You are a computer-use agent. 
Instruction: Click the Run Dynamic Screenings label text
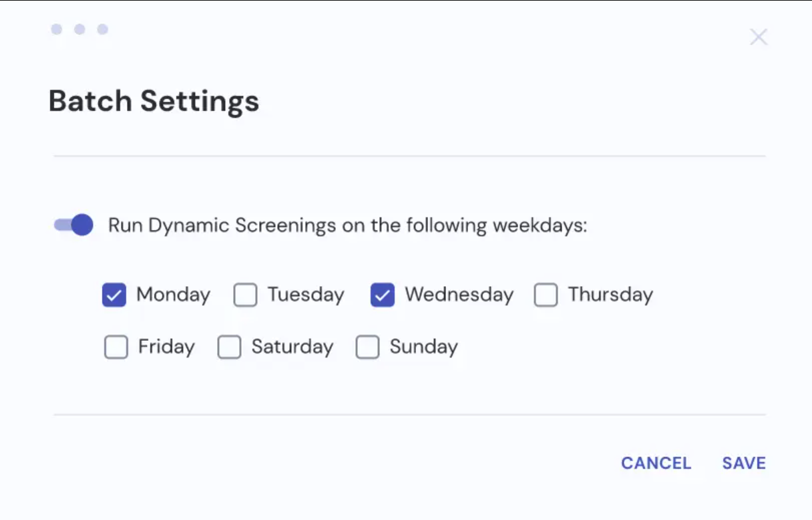(x=347, y=225)
